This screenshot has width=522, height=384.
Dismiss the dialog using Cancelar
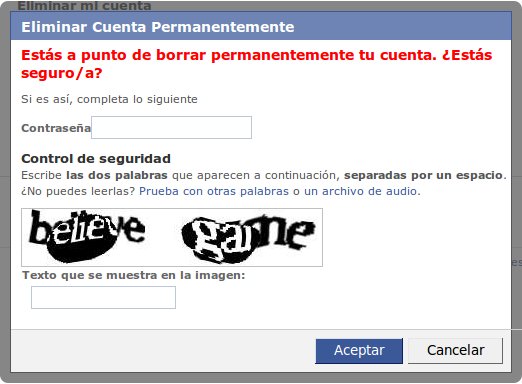tap(455, 351)
